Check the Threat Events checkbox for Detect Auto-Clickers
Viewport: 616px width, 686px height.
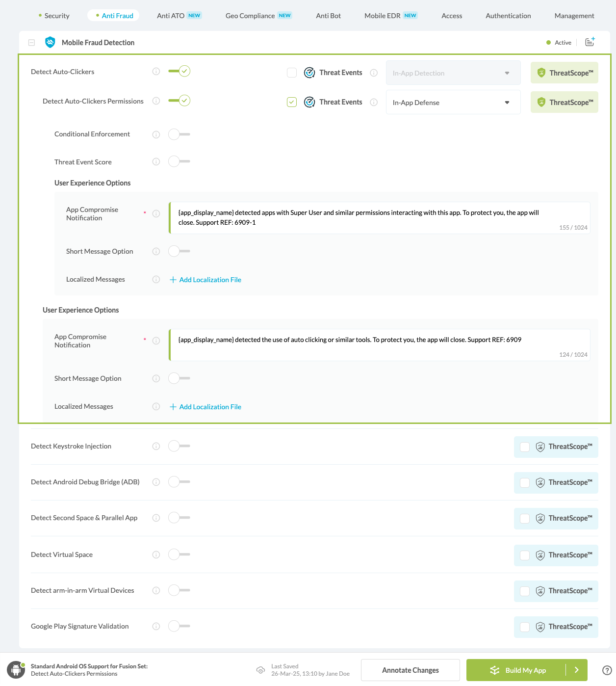tap(292, 72)
